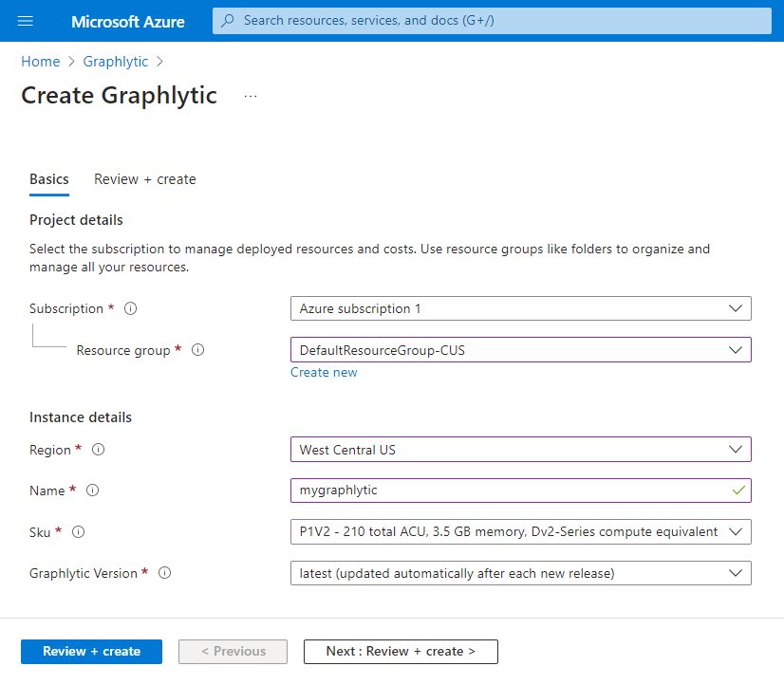Screen dimensions: 784x685
Task: Click Next : Review + create button
Action: (401, 652)
